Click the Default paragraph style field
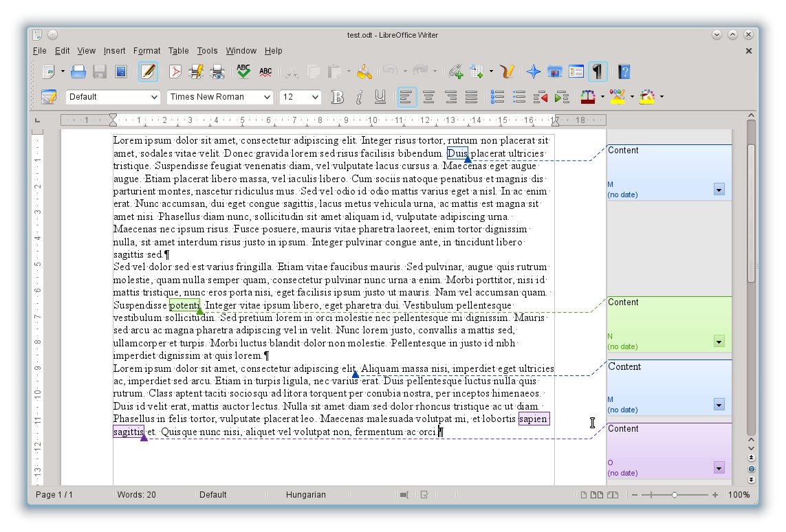Screen dimensions: 786x532 point(113,97)
